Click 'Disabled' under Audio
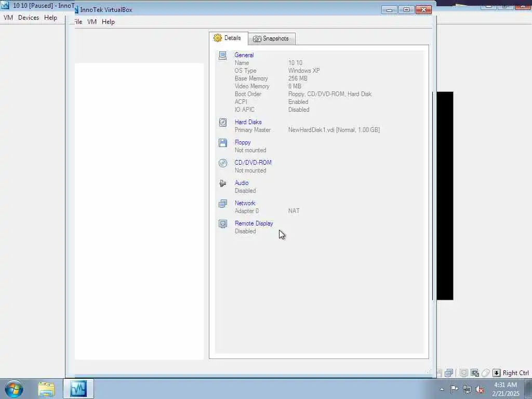 pos(245,191)
